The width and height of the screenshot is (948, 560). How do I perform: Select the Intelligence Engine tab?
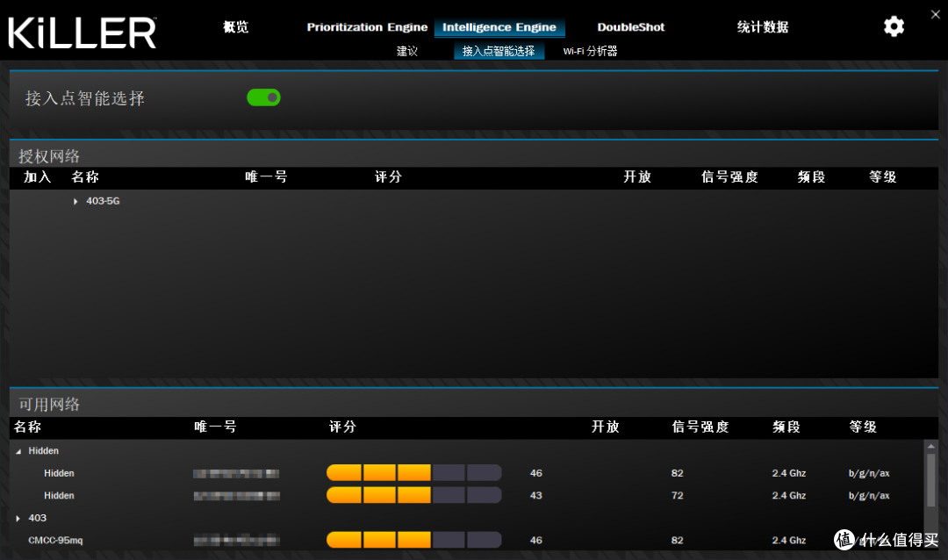[499, 27]
